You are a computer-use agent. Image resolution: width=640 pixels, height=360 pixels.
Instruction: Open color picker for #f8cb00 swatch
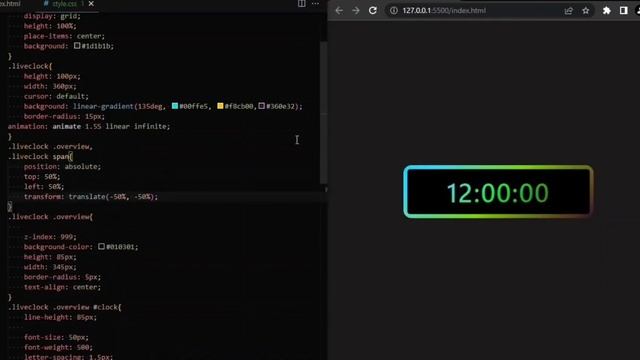coord(220,106)
